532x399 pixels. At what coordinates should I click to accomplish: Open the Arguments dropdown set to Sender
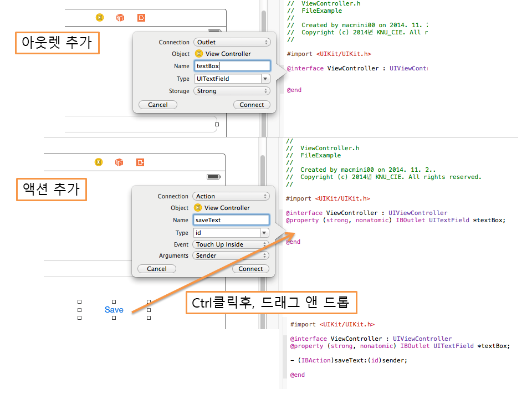pyautogui.click(x=231, y=255)
